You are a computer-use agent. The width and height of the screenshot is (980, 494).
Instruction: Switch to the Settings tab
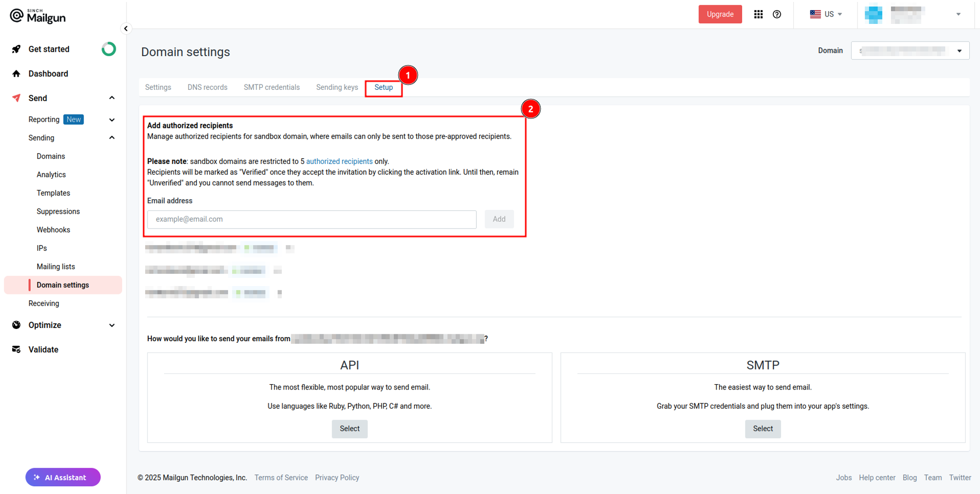158,87
